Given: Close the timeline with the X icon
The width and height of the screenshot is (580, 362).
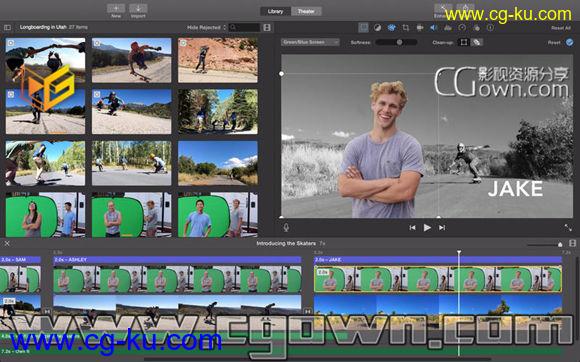Looking at the screenshot, I should [x=7, y=243].
